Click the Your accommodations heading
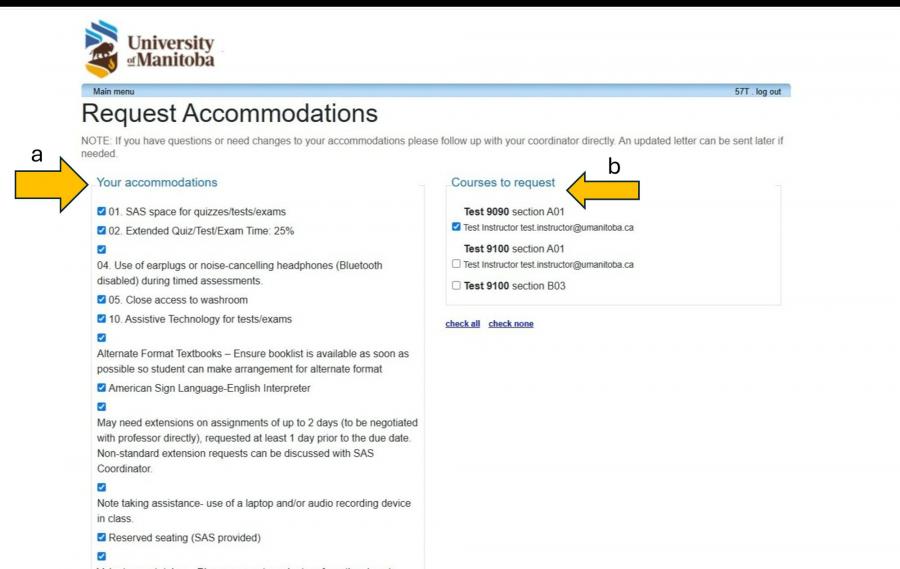 pos(157,183)
